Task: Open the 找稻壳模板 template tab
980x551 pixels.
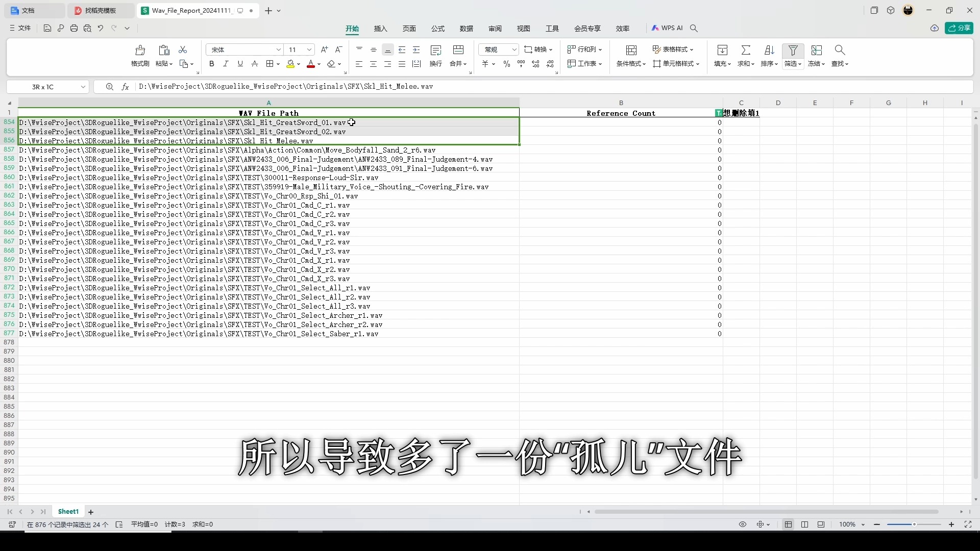Action: [x=101, y=10]
